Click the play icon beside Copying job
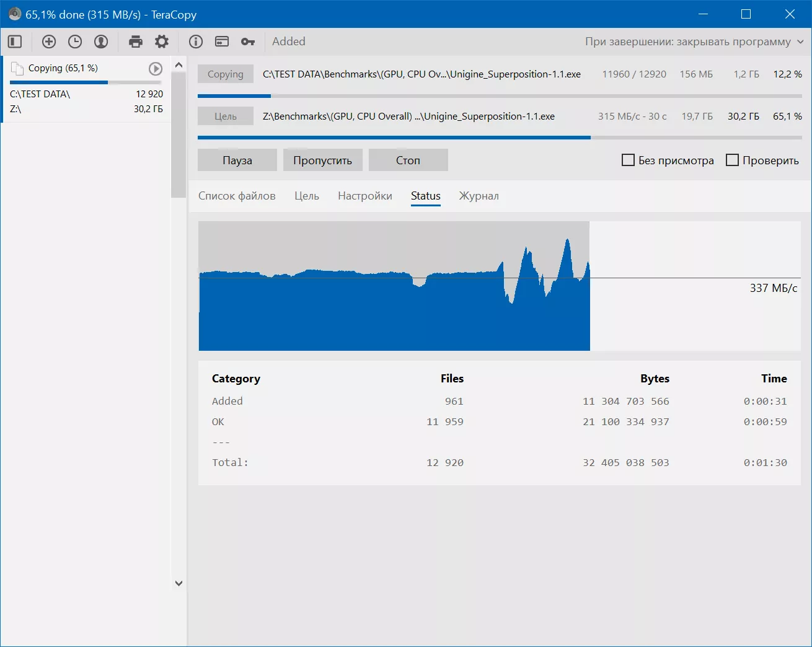The width and height of the screenshot is (812, 647). click(156, 69)
